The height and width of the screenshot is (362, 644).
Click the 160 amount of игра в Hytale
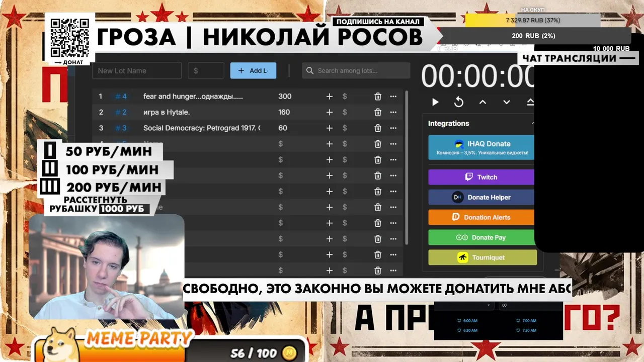coord(284,112)
